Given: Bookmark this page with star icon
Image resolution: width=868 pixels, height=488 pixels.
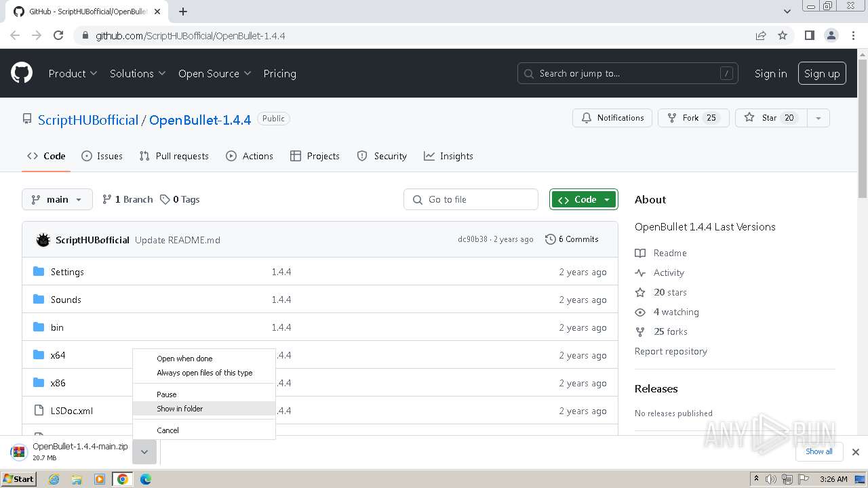Looking at the screenshot, I should (x=783, y=35).
